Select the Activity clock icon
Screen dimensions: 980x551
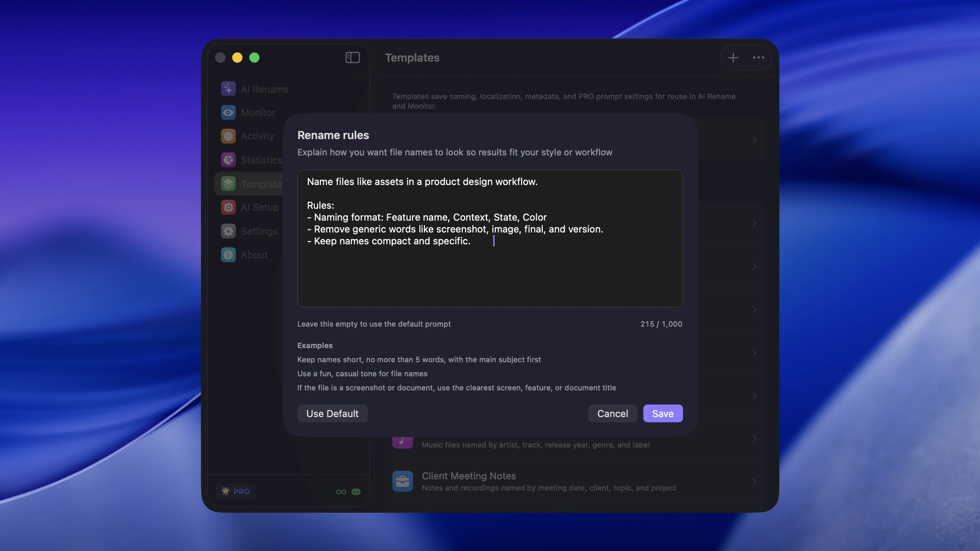(x=228, y=136)
